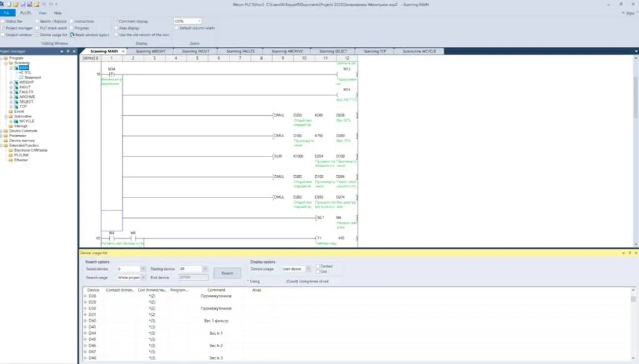This screenshot has width=639, height=364.
Task: Click the Search button in Device usage list
Action: point(227,273)
